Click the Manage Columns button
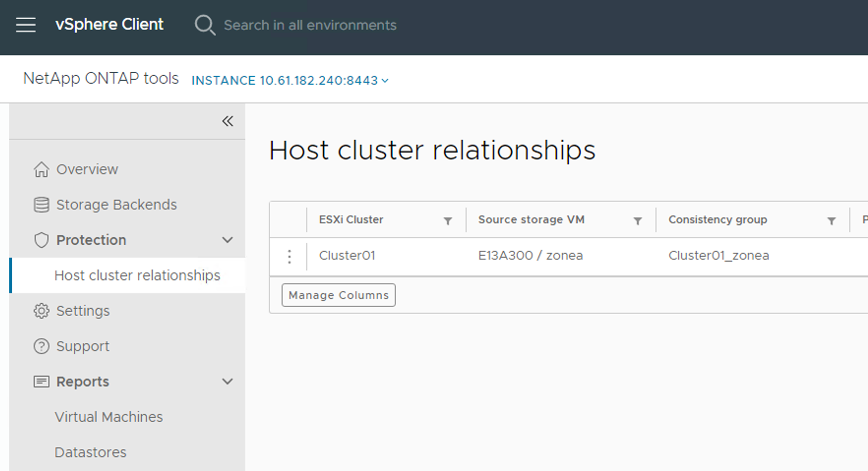The width and height of the screenshot is (868, 471). pos(339,295)
